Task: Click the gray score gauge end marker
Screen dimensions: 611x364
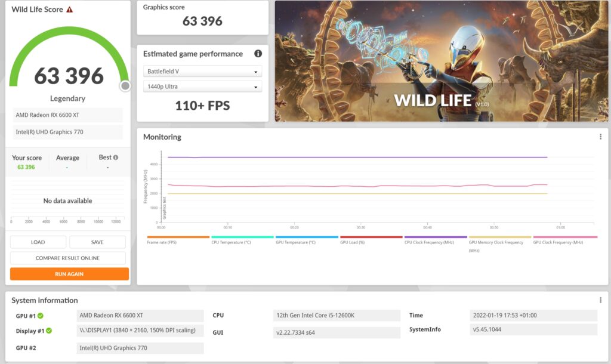Action: 125,86
